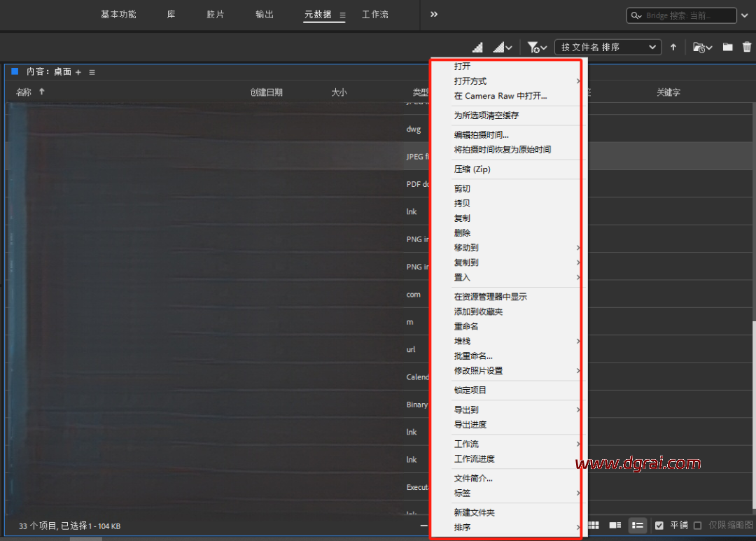Open thumbnail quality options dropdown icon
The width and height of the screenshot is (756, 541).
503,48
